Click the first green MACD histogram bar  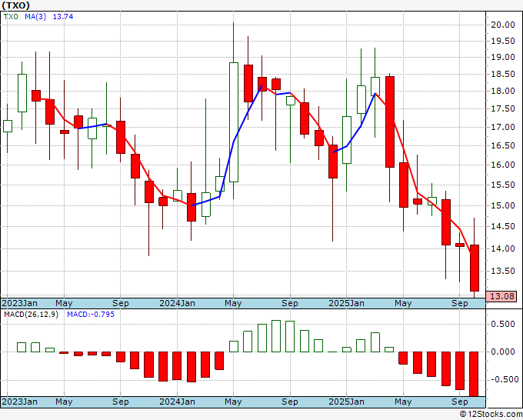click(x=22, y=347)
